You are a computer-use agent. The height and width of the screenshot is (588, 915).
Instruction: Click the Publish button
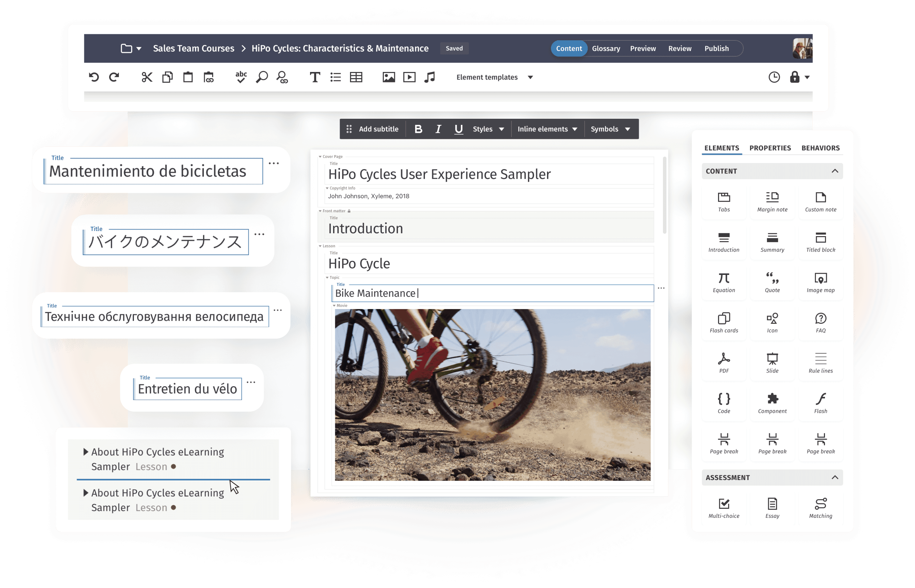pyautogui.click(x=716, y=49)
